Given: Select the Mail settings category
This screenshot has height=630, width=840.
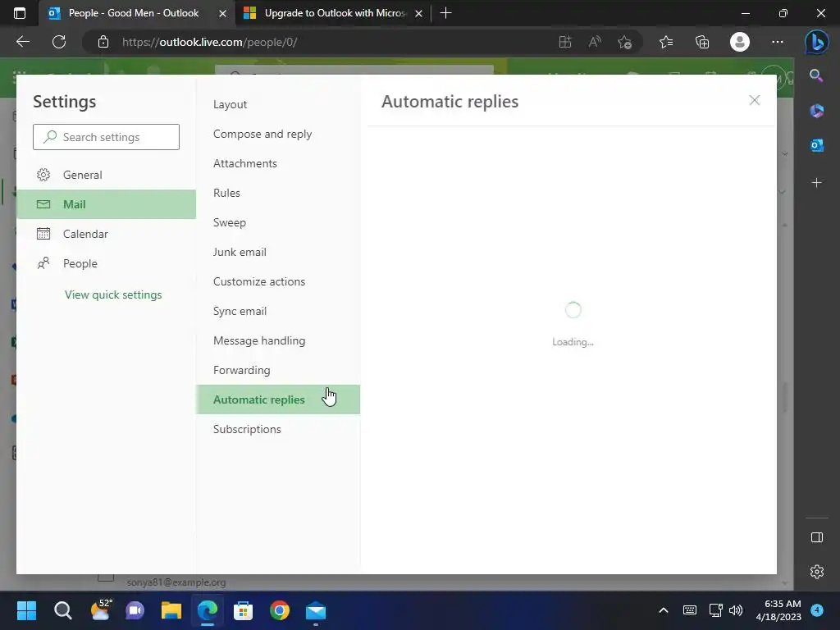Looking at the screenshot, I should (x=106, y=204).
